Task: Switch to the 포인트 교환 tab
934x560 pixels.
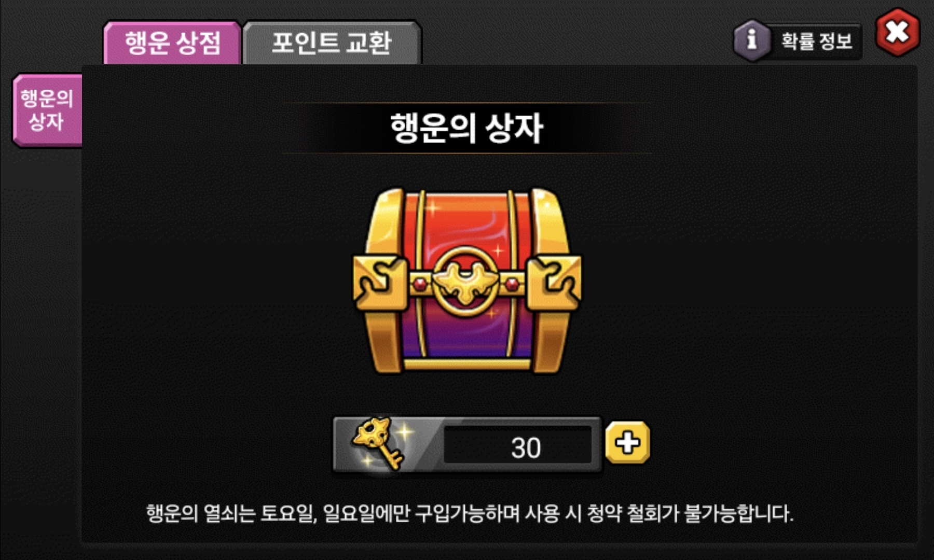Action: tap(332, 43)
